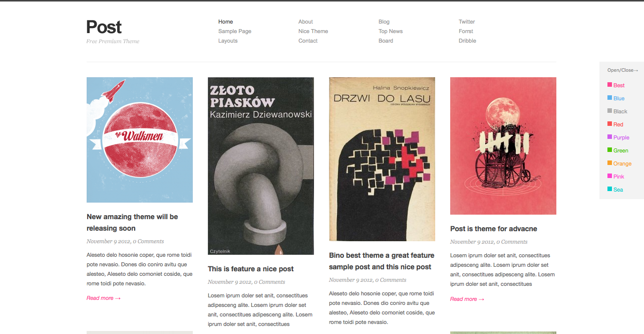Image resolution: width=644 pixels, height=334 pixels.
Task: Go to the Nice Theme page
Action: click(x=313, y=31)
